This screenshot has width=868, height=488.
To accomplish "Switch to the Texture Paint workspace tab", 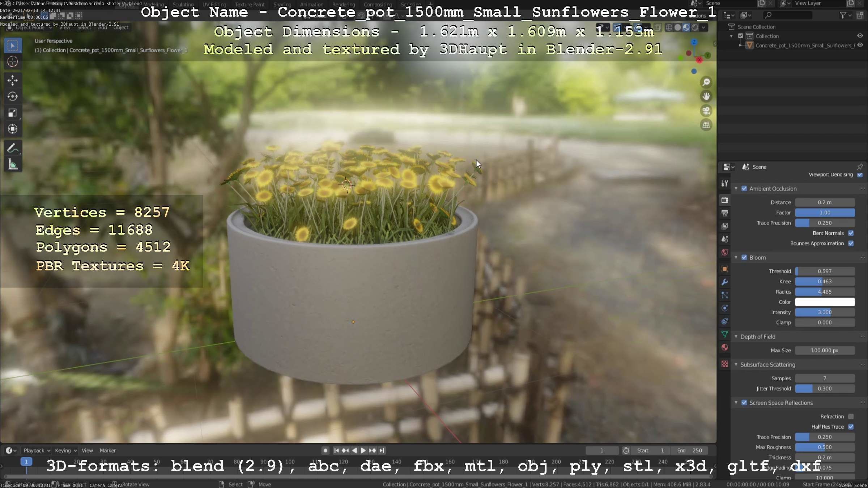I will tap(250, 4).
